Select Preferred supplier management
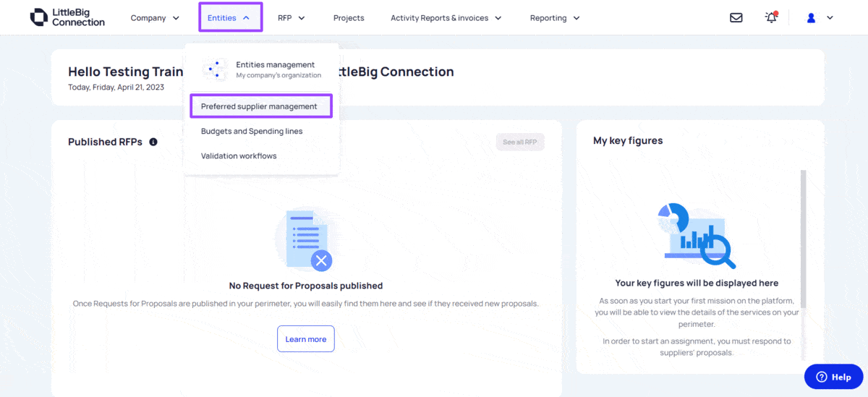868x397 pixels. [x=261, y=106]
